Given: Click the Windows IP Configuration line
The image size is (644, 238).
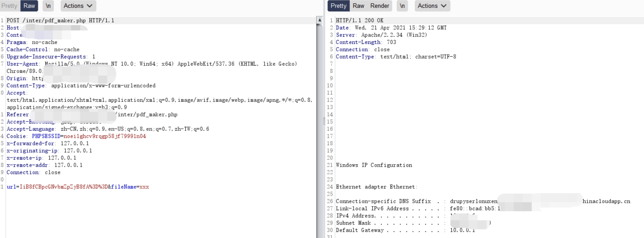Looking at the screenshot, I should 374,165.
